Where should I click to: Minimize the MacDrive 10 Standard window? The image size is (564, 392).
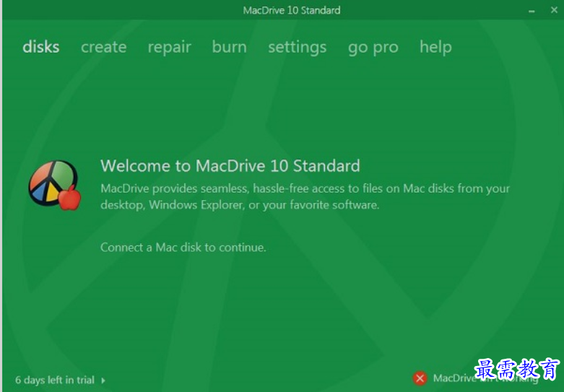click(532, 11)
